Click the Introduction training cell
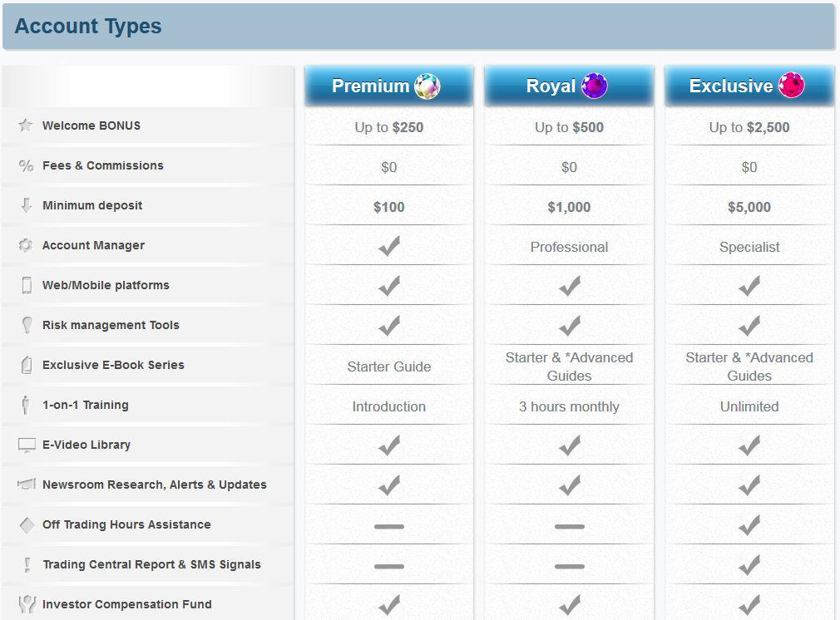 pos(389,406)
